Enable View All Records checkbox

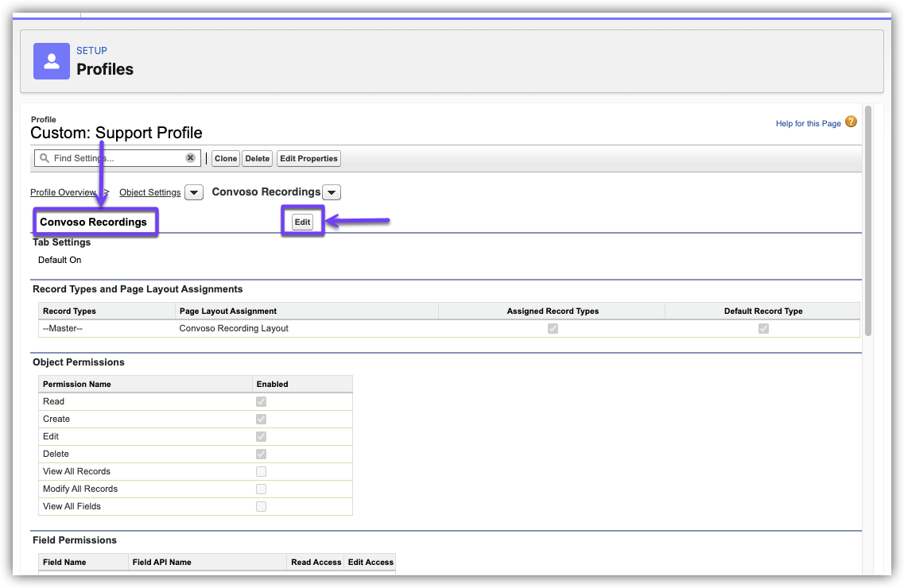[261, 472]
